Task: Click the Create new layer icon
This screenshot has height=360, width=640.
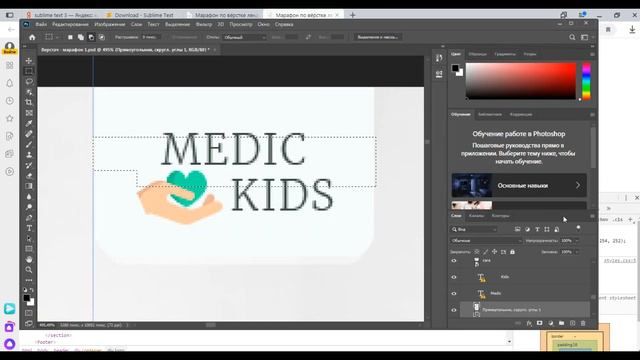Action: pyautogui.click(x=573, y=323)
